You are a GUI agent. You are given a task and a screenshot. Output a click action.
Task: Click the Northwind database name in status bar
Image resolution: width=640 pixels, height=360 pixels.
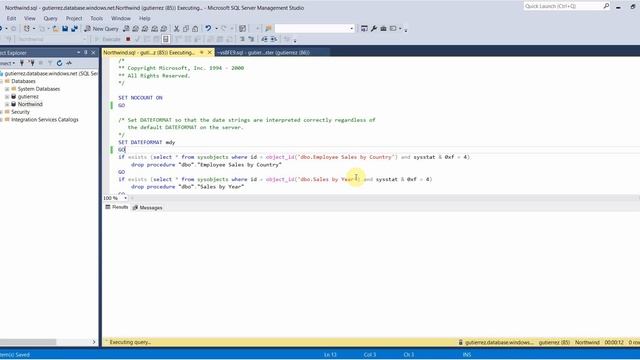[x=587, y=342]
